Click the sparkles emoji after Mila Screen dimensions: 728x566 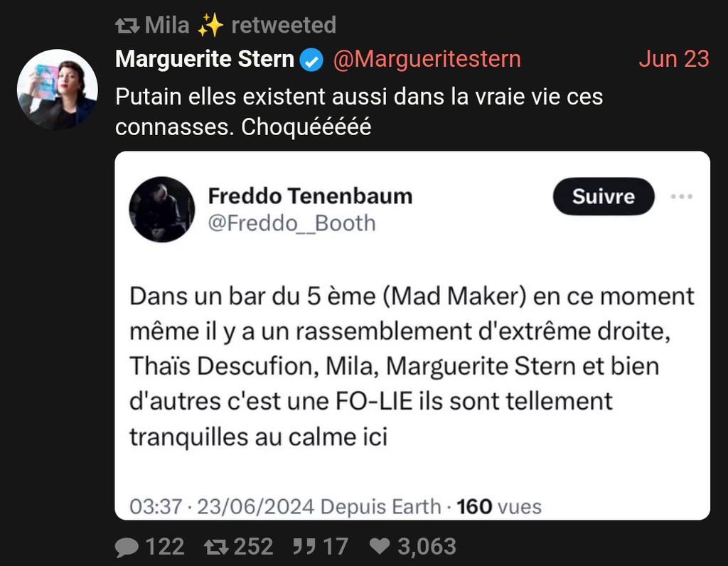(x=210, y=26)
